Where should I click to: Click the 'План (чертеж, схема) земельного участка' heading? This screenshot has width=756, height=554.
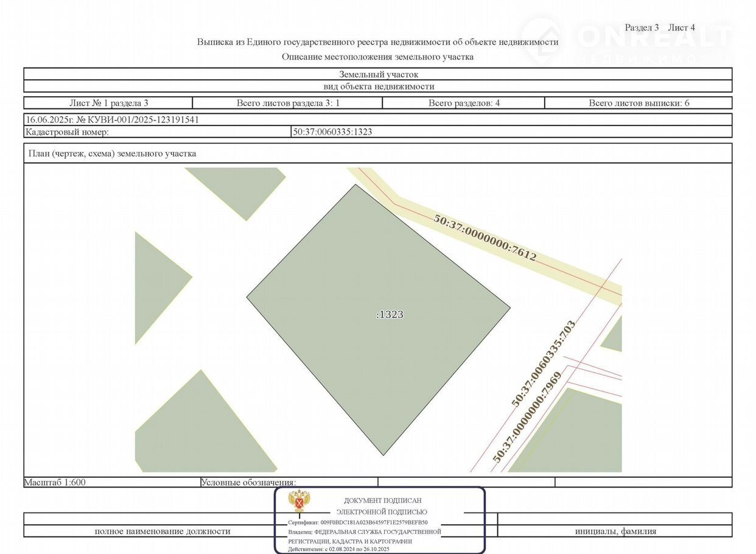[x=113, y=153]
